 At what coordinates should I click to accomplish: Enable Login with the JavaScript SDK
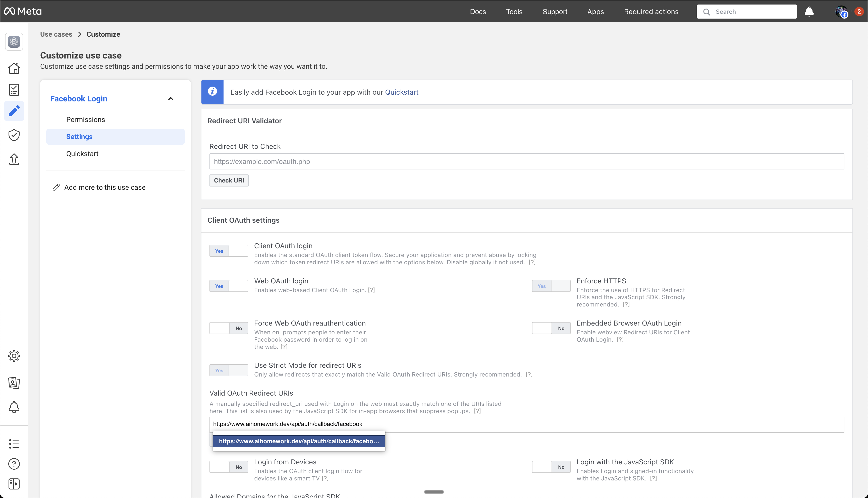[x=551, y=467]
